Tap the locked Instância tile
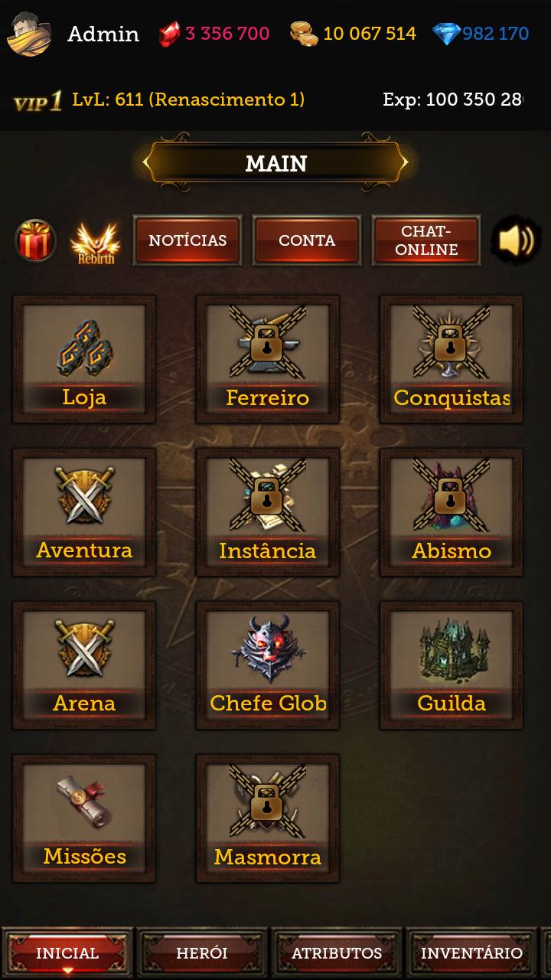 (x=268, y=512)
